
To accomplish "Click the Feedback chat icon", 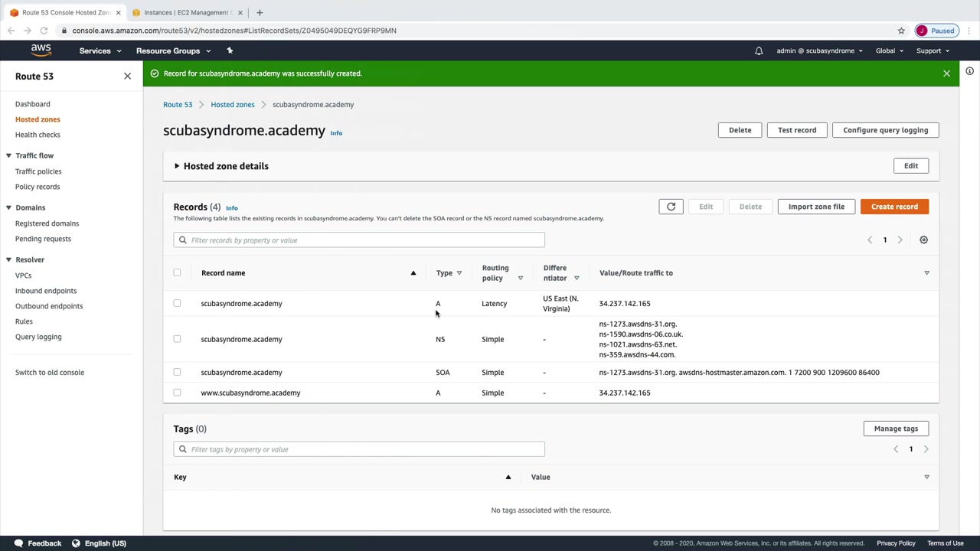I will tap(18, 543).
